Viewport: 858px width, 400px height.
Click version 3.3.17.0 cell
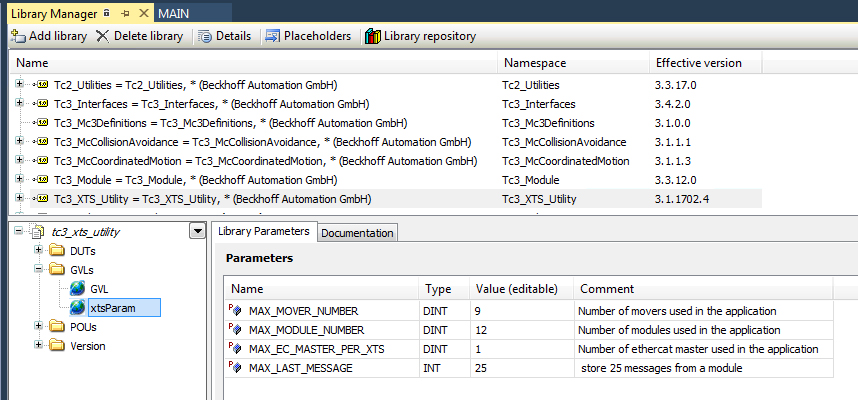(676, 85)
